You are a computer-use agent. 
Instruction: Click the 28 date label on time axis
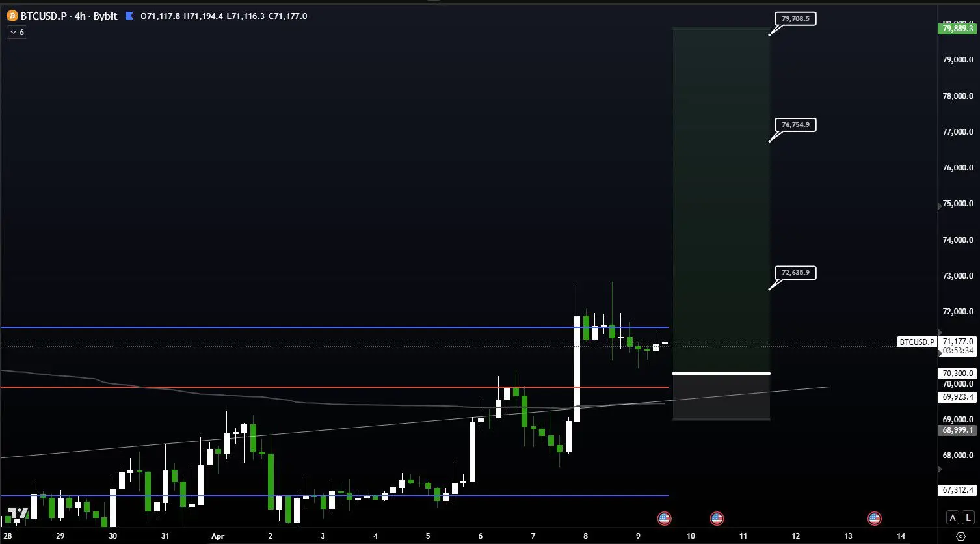point(7,536)
